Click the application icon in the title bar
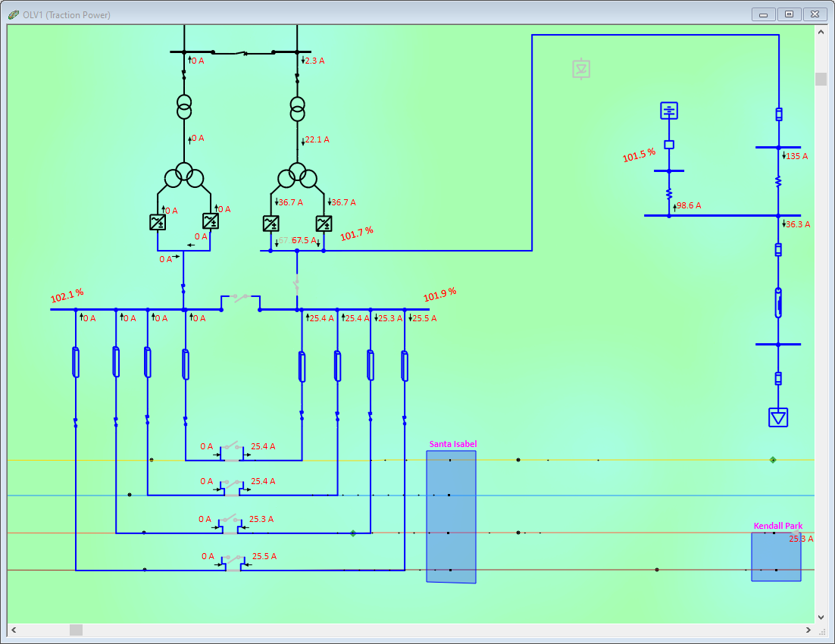 click(14, 14)
